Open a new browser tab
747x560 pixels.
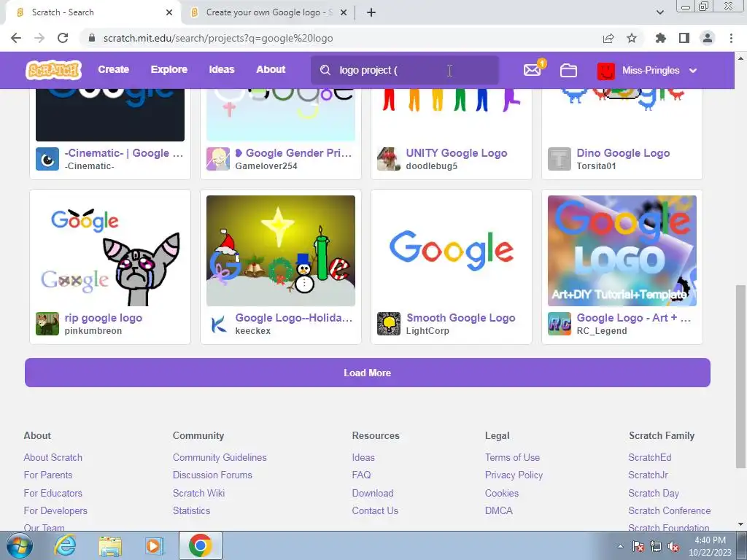pyautogui.click(x=371, y=12)
